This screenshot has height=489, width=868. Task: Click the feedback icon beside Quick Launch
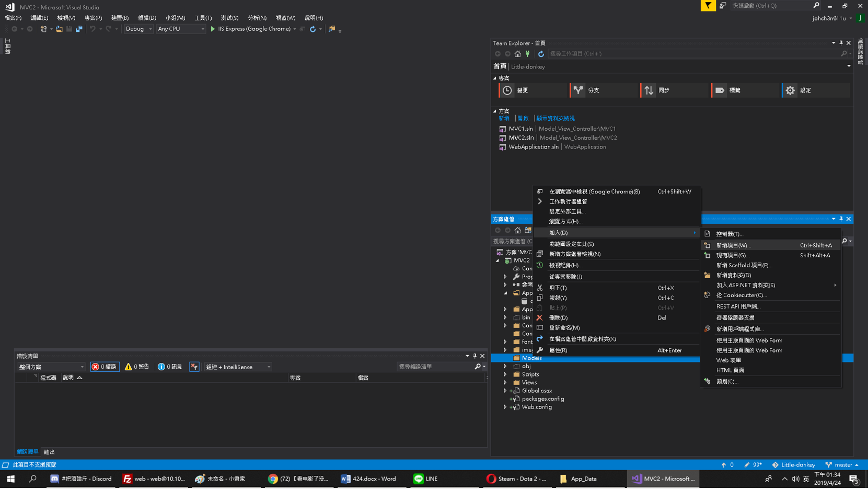coord(722,6)
